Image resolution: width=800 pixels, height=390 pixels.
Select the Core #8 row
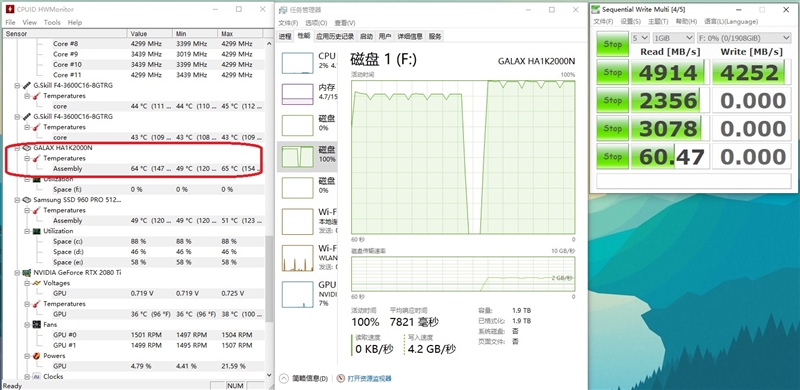click(134, 44)
